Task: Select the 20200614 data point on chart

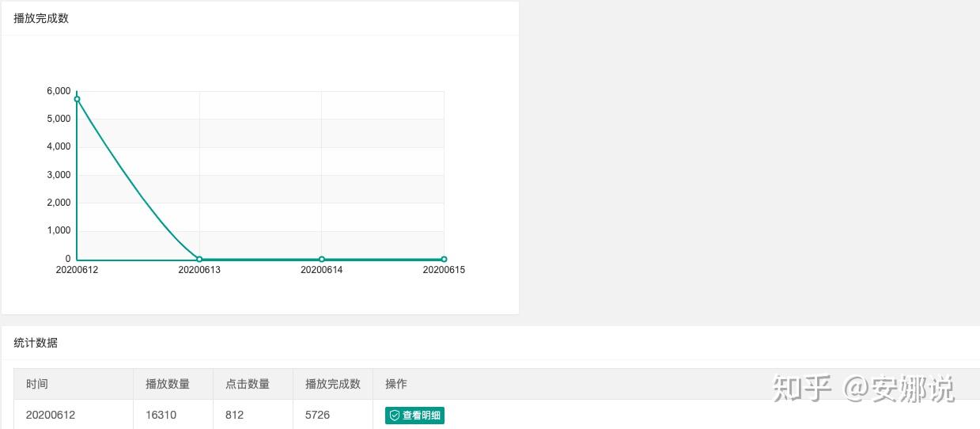Action: pyautogui.click(x=322, y=259)
